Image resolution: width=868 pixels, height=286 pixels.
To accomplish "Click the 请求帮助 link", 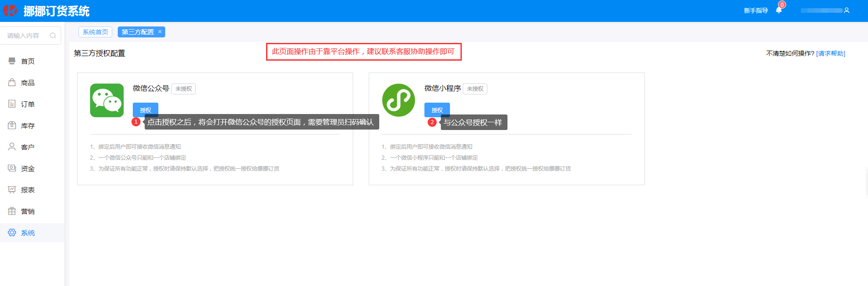I will (x=831, y=53).
